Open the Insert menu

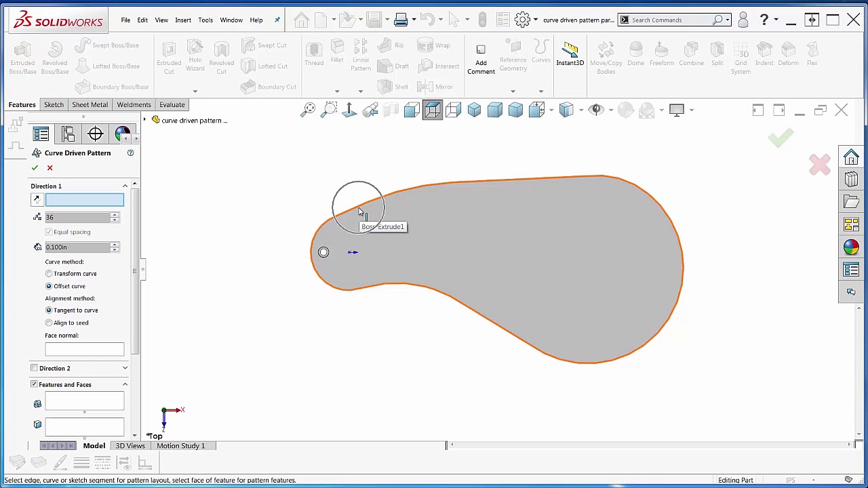(x=183, y=20)
